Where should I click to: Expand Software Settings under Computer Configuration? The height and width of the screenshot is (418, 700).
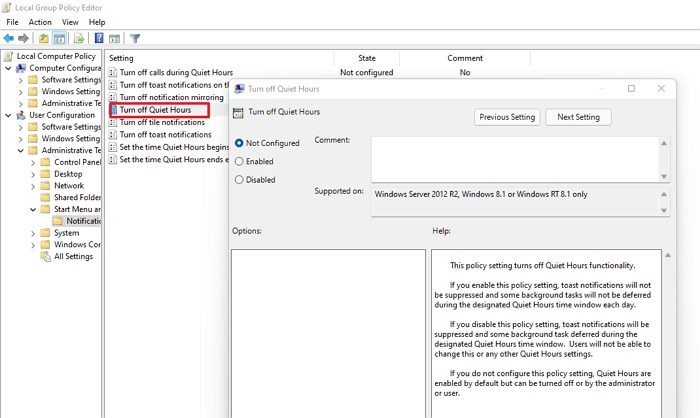point(21,80)
